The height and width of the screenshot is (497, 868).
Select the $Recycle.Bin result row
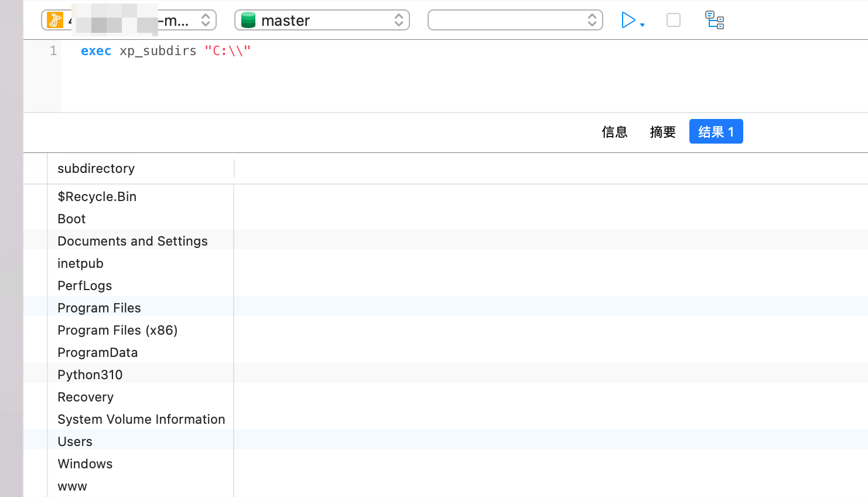[x=97, y=197]
